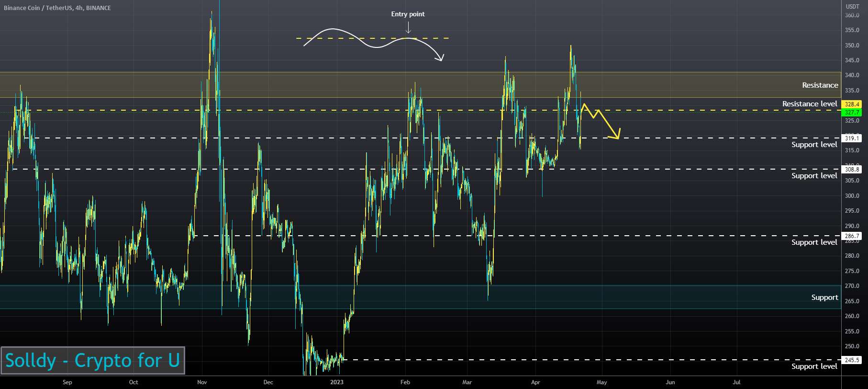Select the 'Support' zone label
The width and height of the screenshot is (868, 389).
click(824, 297)
